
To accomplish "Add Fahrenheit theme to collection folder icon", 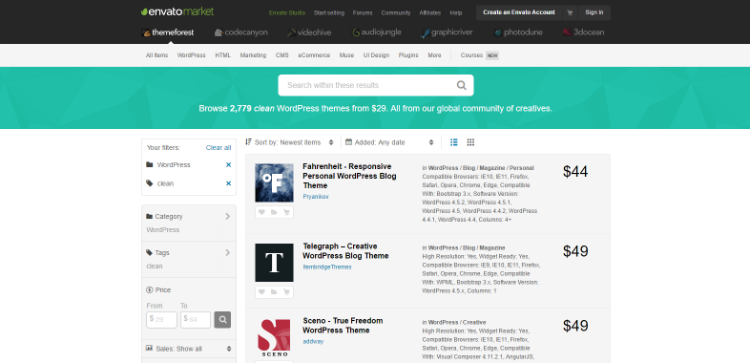I will click(274, 212).
